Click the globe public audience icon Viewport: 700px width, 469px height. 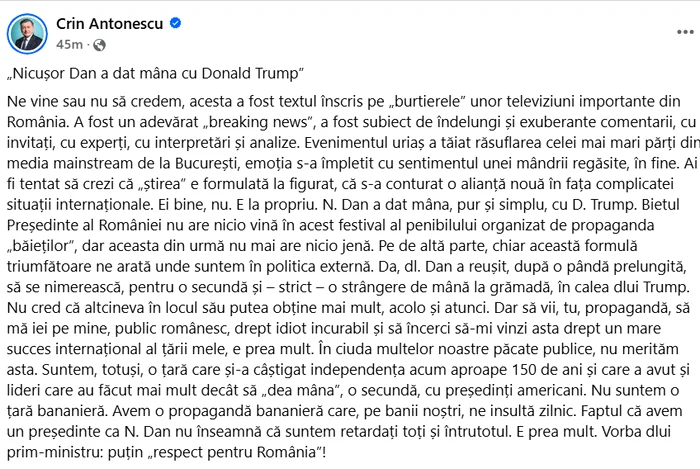click(99, 45)
